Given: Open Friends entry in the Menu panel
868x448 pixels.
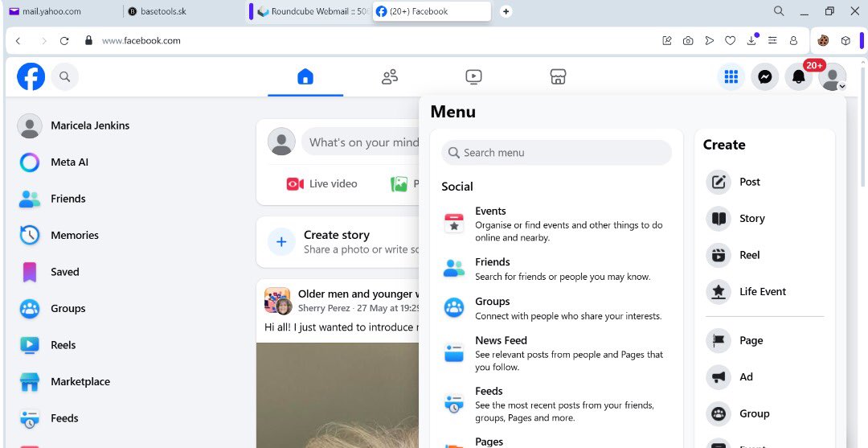Looking at the screenshot, I should tap(556, 269).
